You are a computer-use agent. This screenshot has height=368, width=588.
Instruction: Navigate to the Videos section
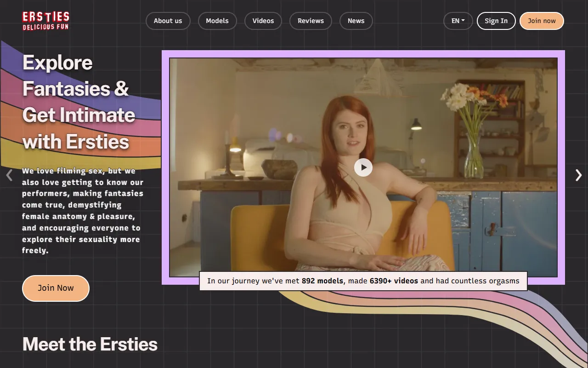[x=263, y=21]
